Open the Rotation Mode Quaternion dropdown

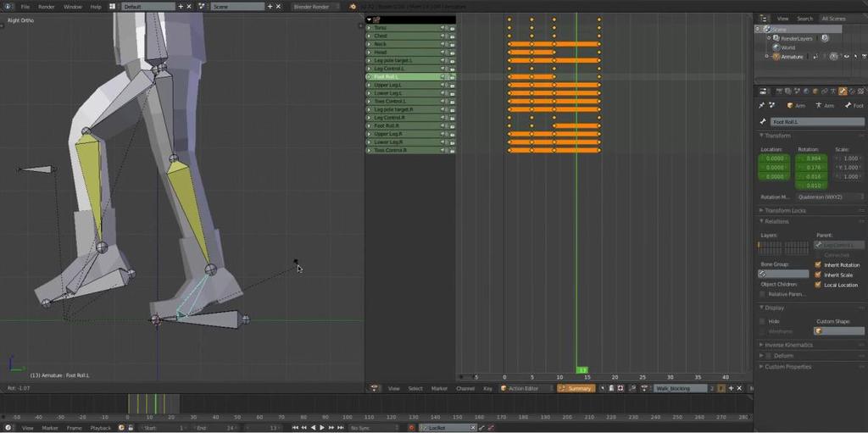(830, 197)
